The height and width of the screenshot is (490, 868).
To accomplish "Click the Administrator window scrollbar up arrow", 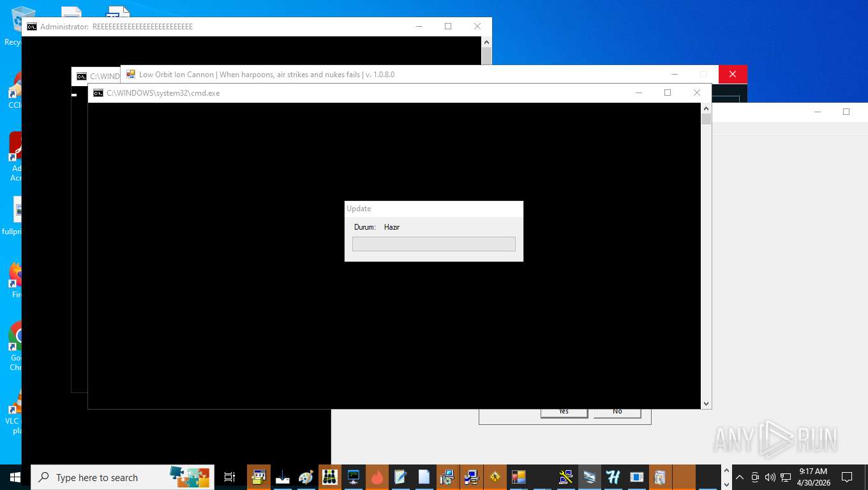I will tap(486, 42).
